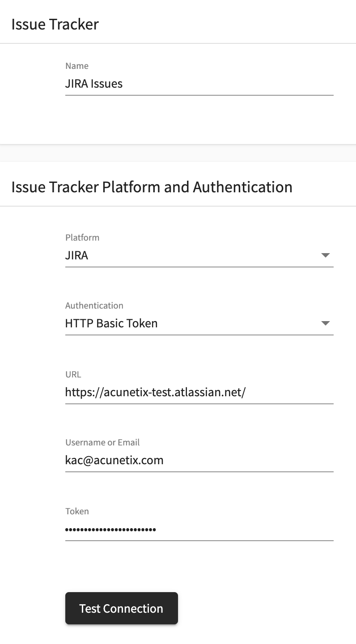Click the Username or Email label

click(x=102, y=442)
